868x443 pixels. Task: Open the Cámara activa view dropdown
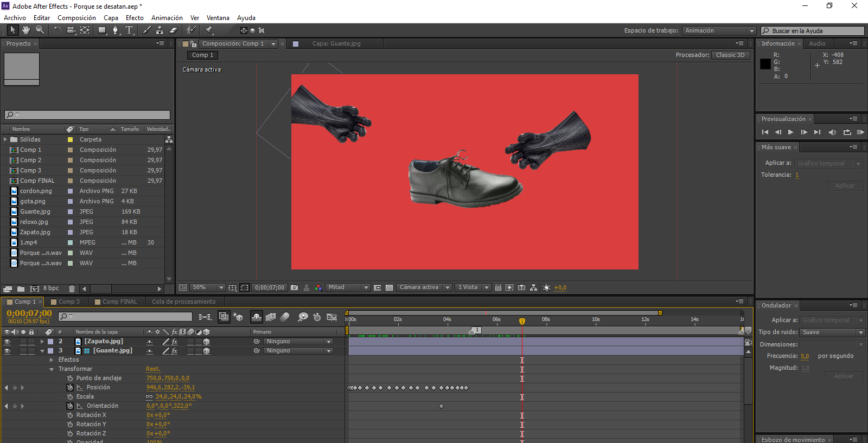click(424, 288)
